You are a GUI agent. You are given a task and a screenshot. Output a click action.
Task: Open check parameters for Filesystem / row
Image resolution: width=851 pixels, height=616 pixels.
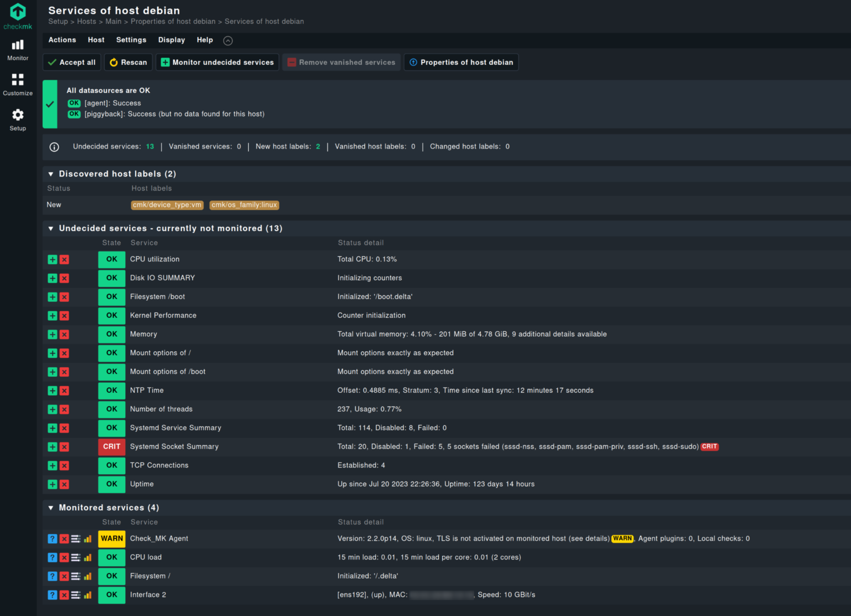pos(76,577)
